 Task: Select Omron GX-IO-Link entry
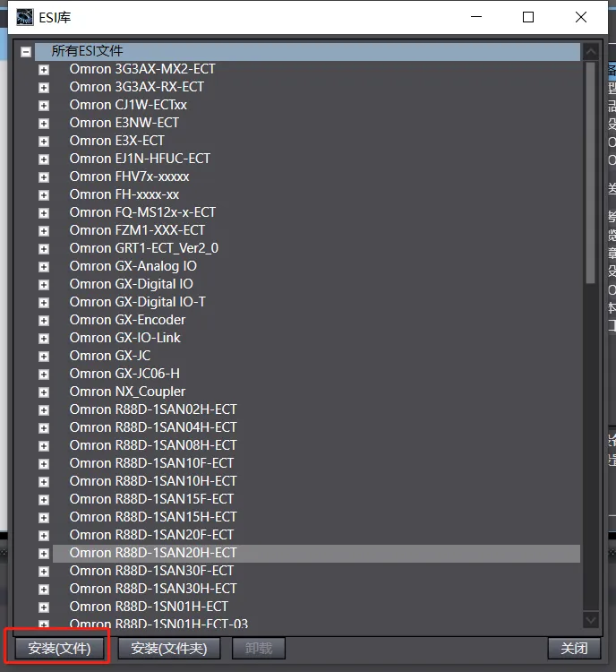[x=124, y=338]
